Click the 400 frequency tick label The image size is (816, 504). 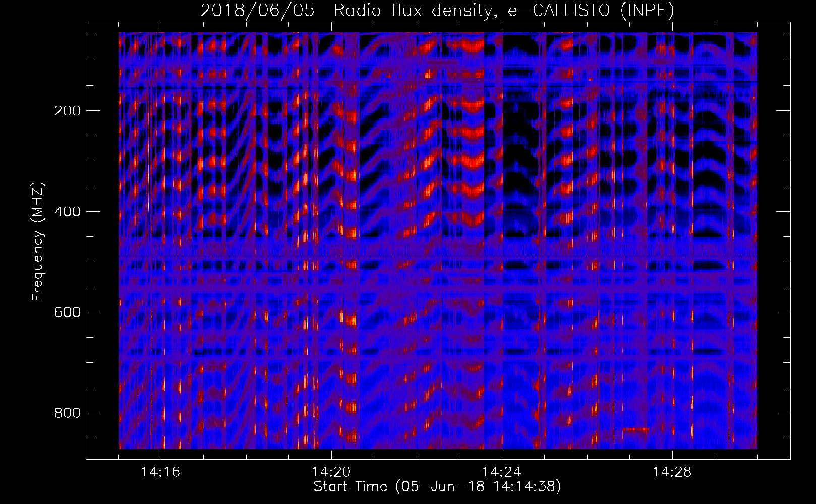[x=67, y=212]
